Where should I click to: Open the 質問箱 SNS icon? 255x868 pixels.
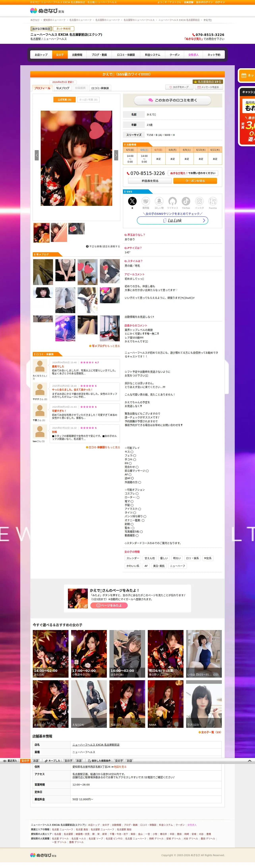[146, 201]
